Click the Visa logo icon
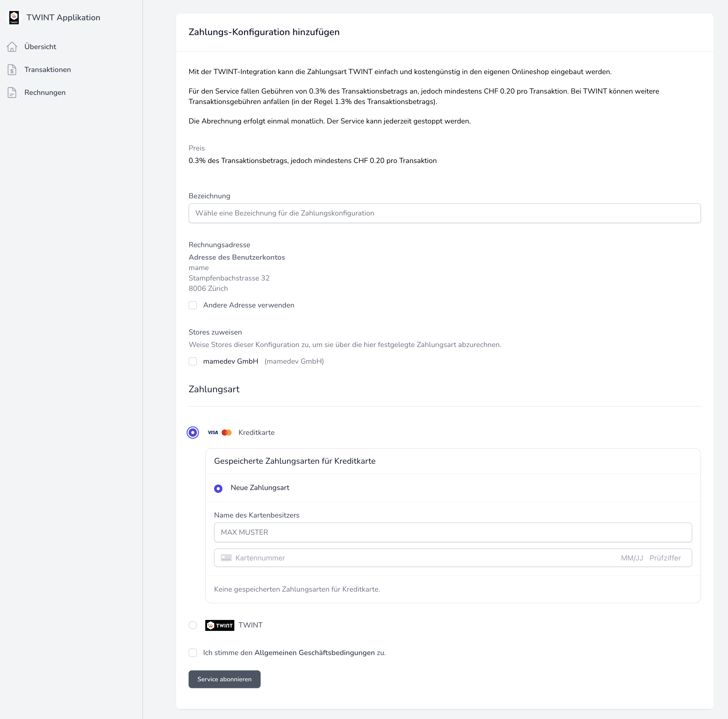 213,433
